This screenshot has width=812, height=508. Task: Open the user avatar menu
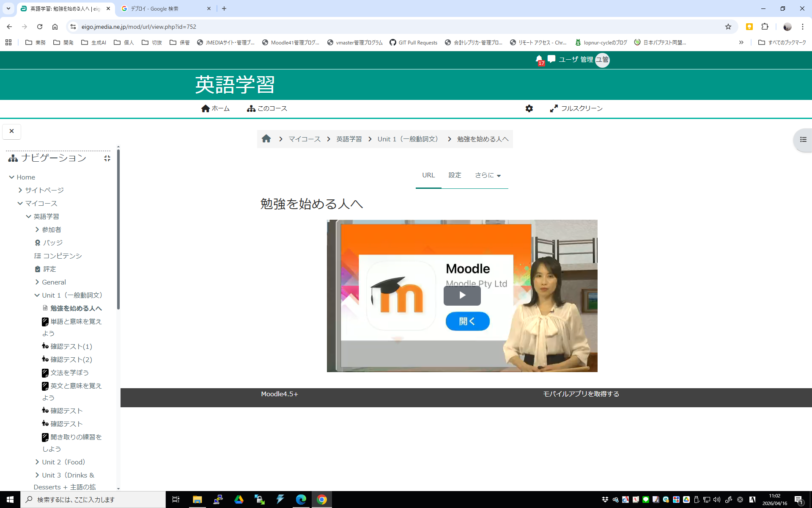(x=602, y=60)
